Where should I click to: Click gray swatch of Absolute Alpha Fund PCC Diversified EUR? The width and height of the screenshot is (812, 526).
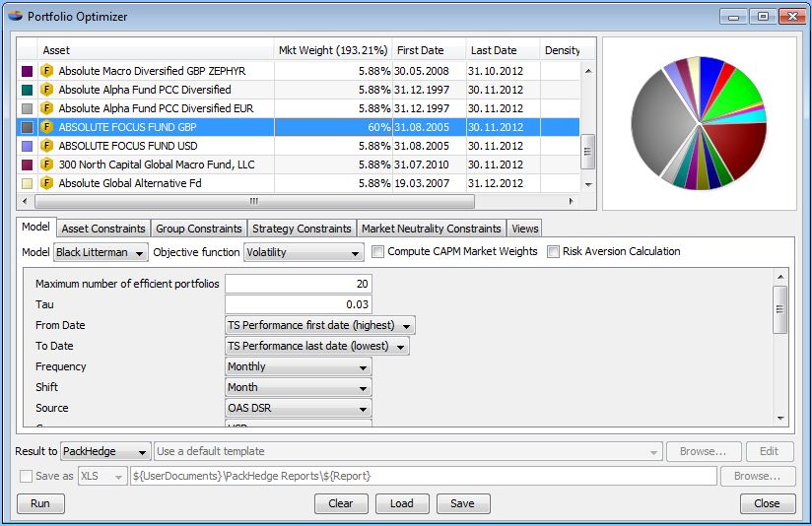tap(27, 108)
